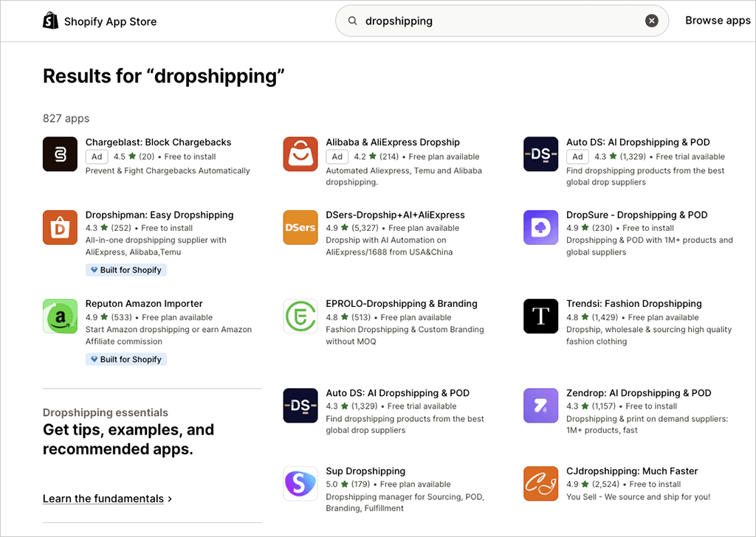Click the Trendsi black T icon

click(x=541, y=316)
